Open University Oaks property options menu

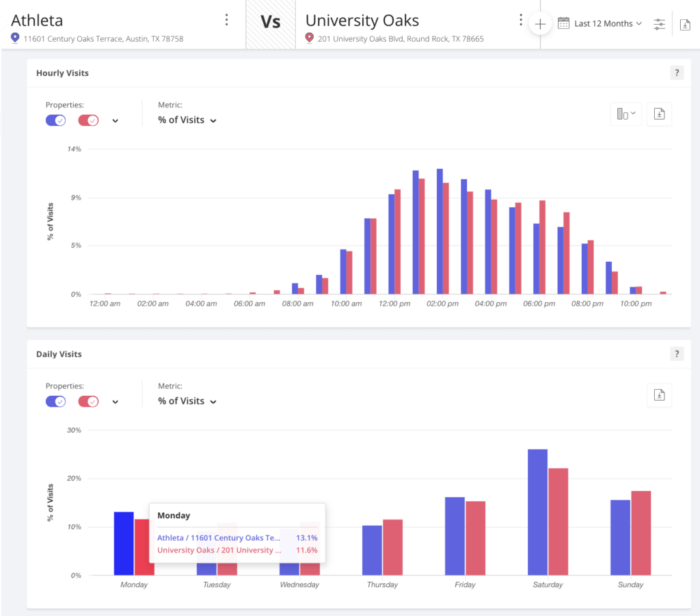click(520, 20)
